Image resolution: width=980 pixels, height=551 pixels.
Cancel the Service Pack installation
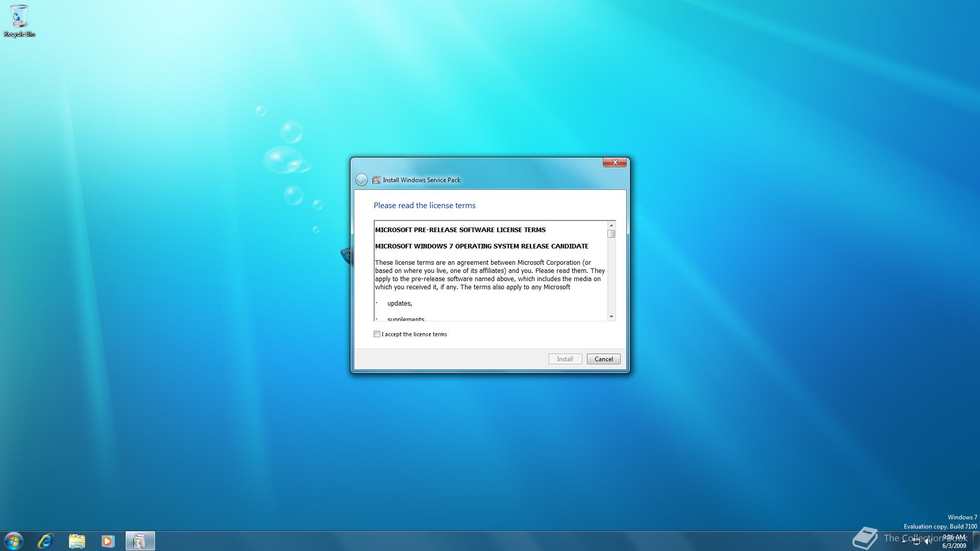coord(604,359)
